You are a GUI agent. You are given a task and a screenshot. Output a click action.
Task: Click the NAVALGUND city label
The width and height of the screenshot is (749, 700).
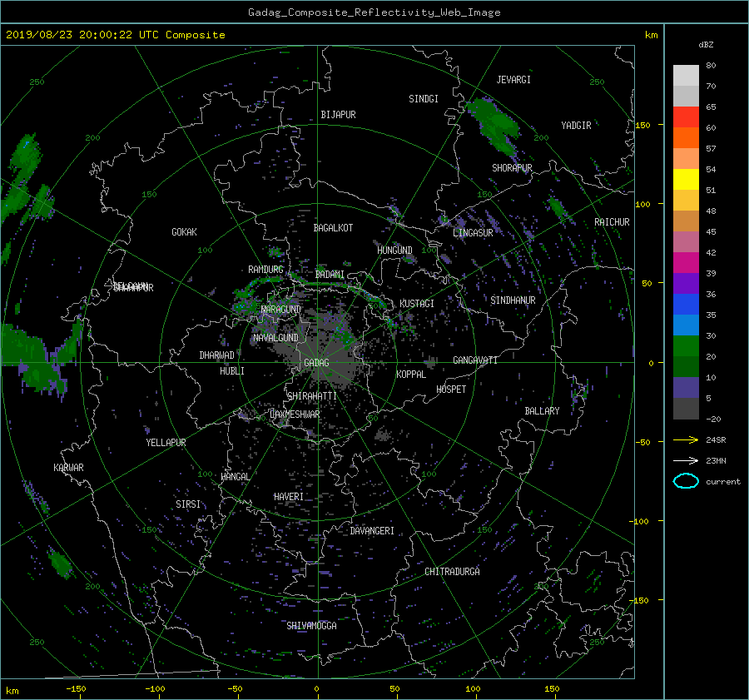pos(275,338)
